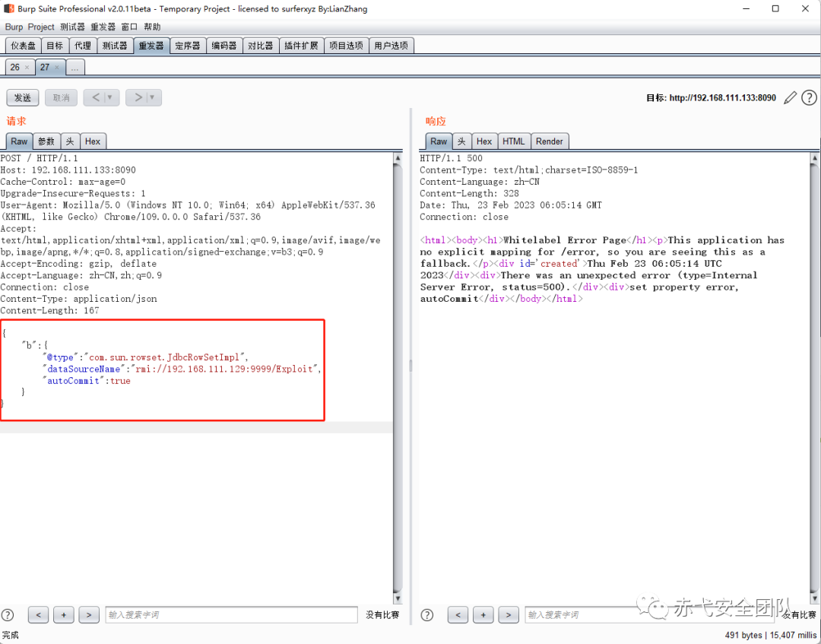Viewport: 821px width, 644px height.
Task: Click request pane scroll down arrow
Action: pos(398,598)
